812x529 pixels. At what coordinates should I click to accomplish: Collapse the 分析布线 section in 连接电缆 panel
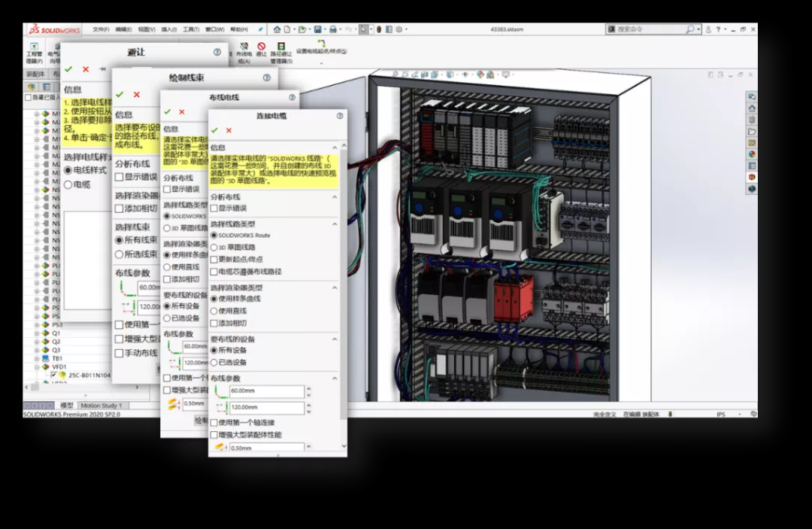click(335, 196)
